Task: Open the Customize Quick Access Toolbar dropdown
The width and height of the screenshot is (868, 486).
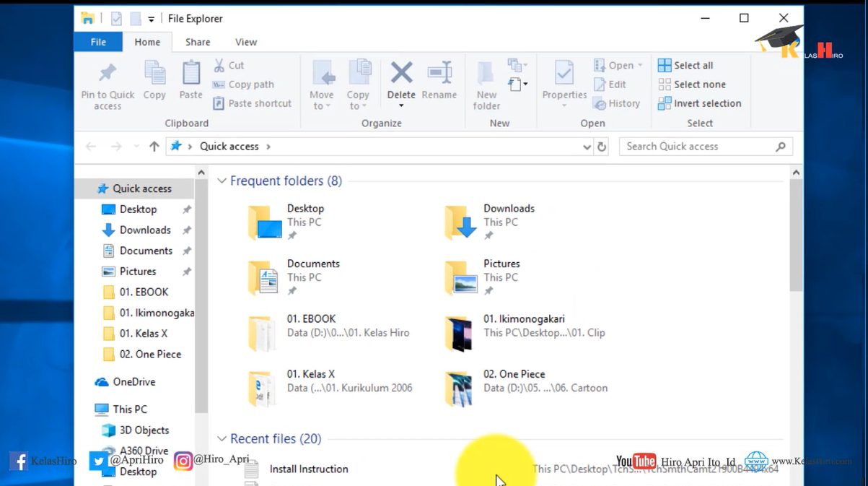Action: pyautogui.click(x=151, y=19)
